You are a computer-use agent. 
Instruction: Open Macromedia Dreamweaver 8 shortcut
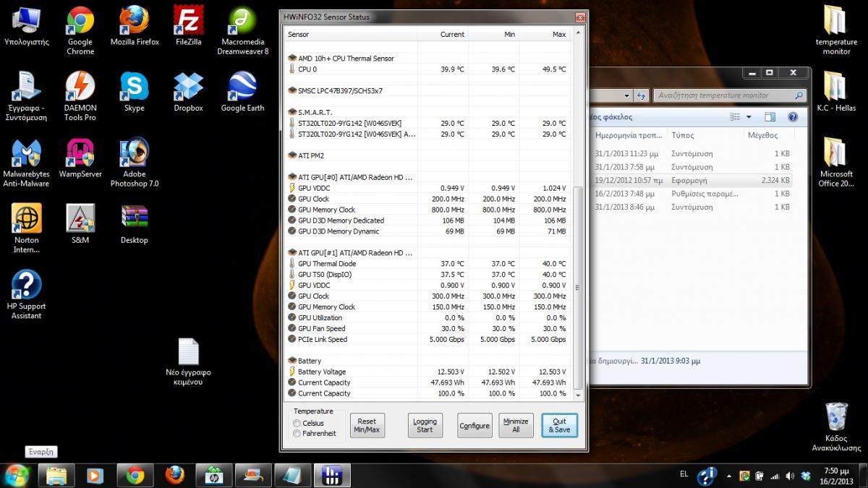[x=242, y=30]
